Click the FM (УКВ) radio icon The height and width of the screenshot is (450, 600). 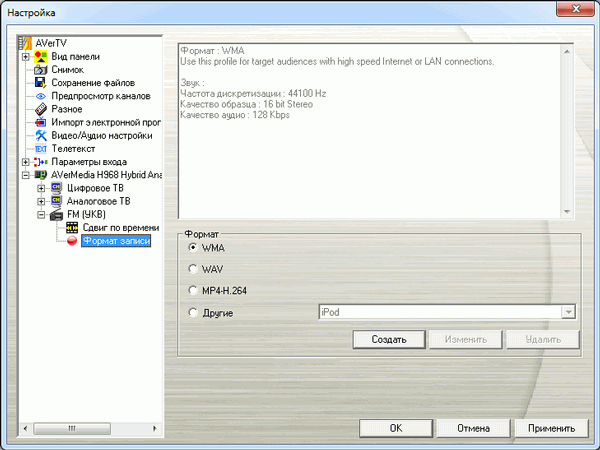56,215
